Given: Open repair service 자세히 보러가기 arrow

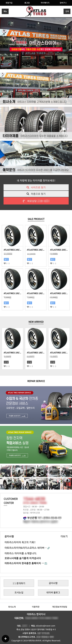Looking at the screenshot, I should pyautogui.click(x=17, y=416).
